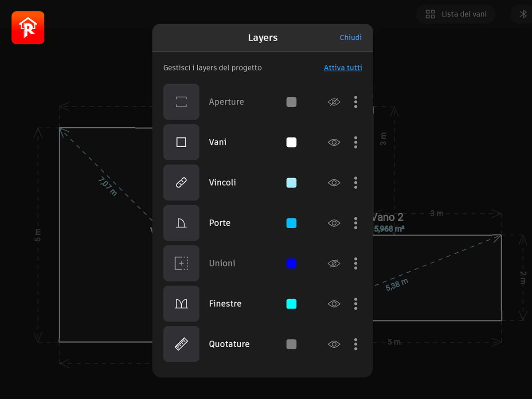Open the Finestre layer three-dot menu
Image resolution: width=532 pixels, height=399 pixels.
click(356, 304)
